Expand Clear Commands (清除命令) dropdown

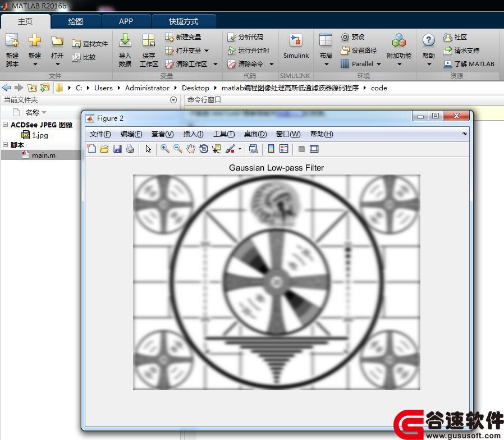coord(272,65)
